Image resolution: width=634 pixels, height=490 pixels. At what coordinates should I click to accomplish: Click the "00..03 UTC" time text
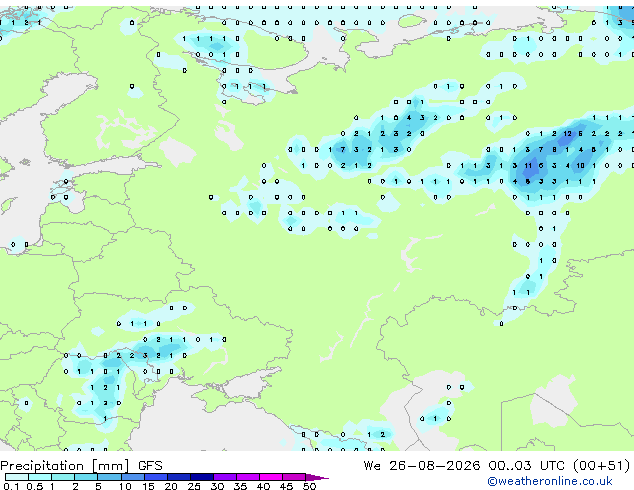click(x=526, y=466)
